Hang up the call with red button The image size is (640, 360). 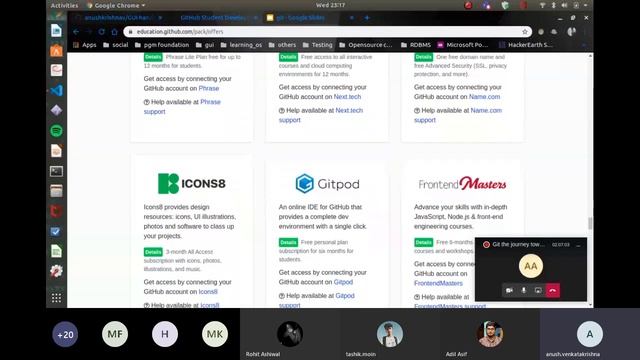(553, 290)
